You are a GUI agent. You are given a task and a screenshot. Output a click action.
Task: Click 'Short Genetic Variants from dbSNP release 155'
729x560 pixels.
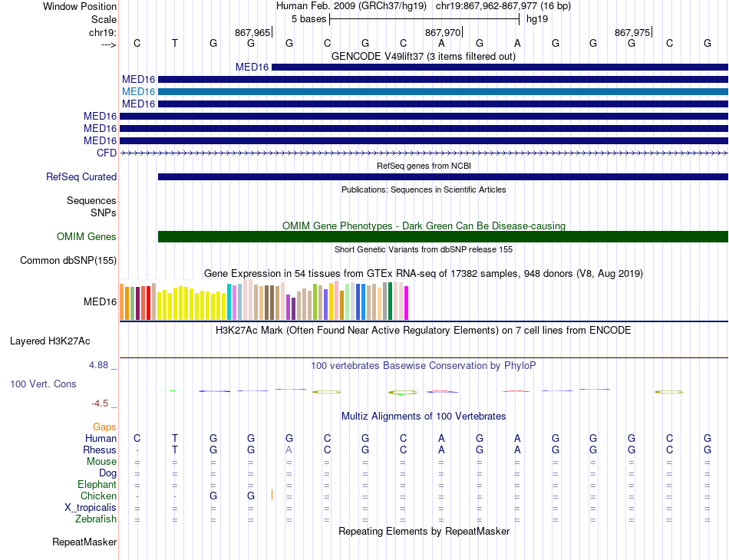coord(424,249)
